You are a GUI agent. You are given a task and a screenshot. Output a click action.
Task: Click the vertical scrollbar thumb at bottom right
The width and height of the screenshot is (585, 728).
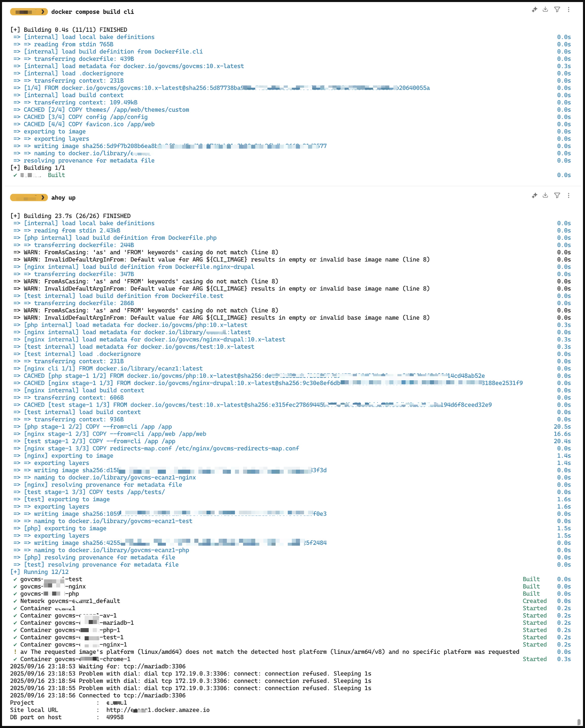click(x=579, y=722)
